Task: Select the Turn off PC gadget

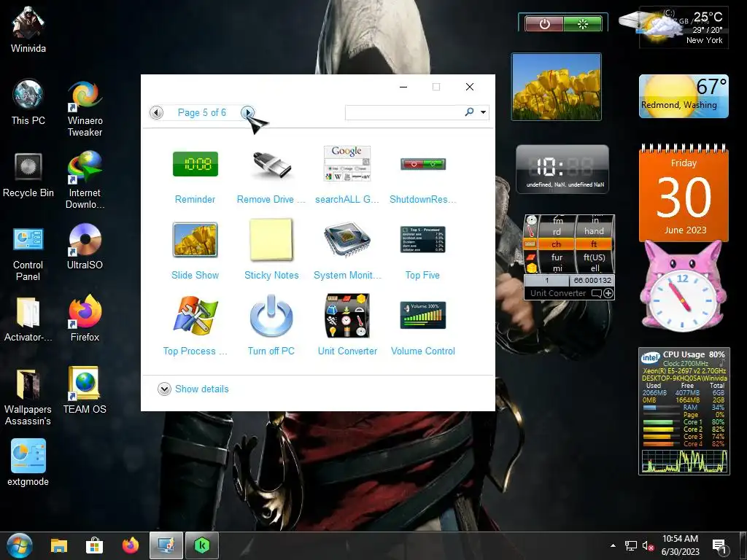Action: click(271, 315)
